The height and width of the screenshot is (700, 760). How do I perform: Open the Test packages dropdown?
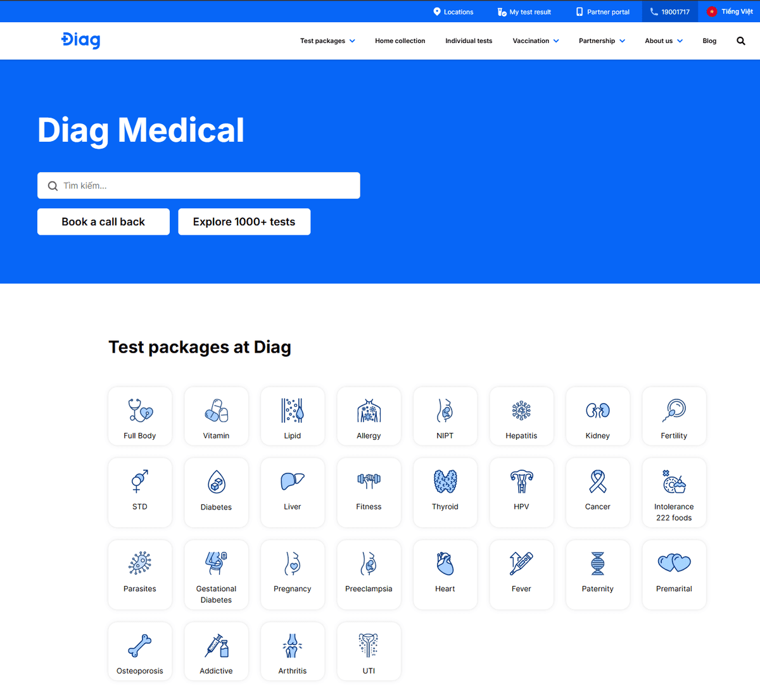pyautogui.click(x=327, y=41)
